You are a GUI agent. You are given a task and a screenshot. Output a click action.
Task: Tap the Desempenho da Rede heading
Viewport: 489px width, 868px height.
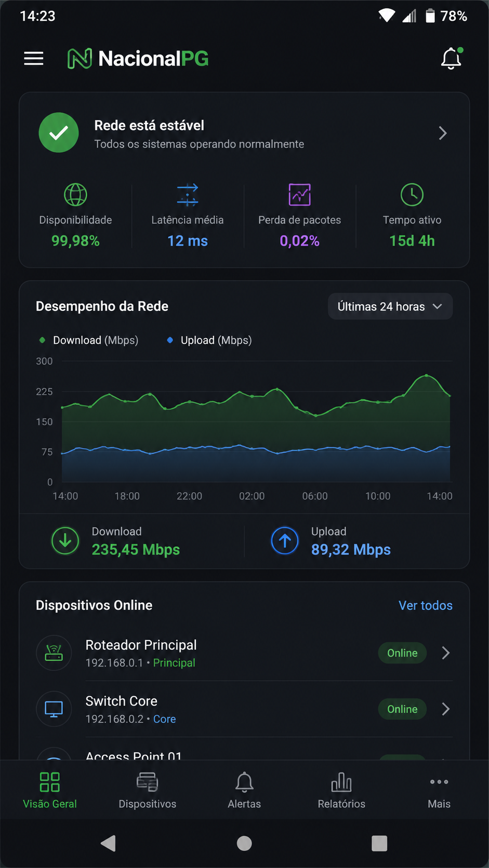pos(102,306)
